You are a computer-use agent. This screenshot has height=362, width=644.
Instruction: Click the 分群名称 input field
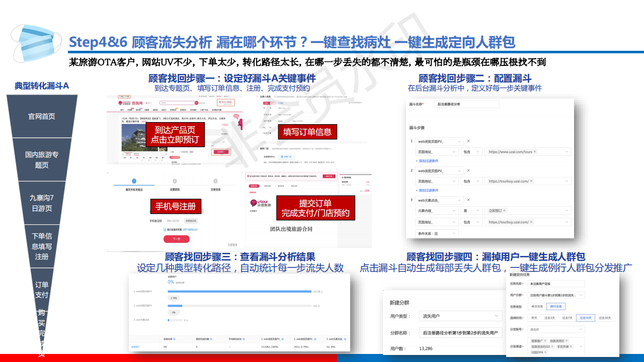[460, 333]
